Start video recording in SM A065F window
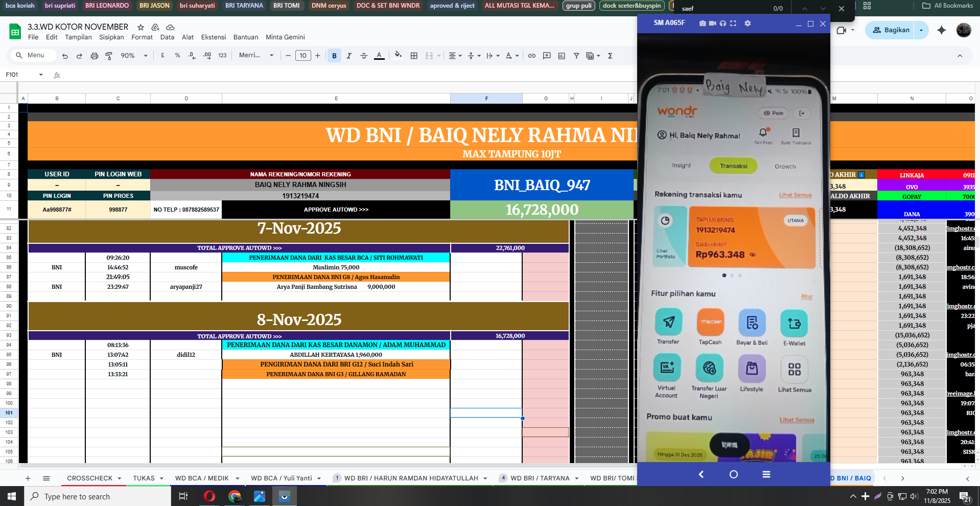The height and width of the screenshot is (506, 980). 713,24
